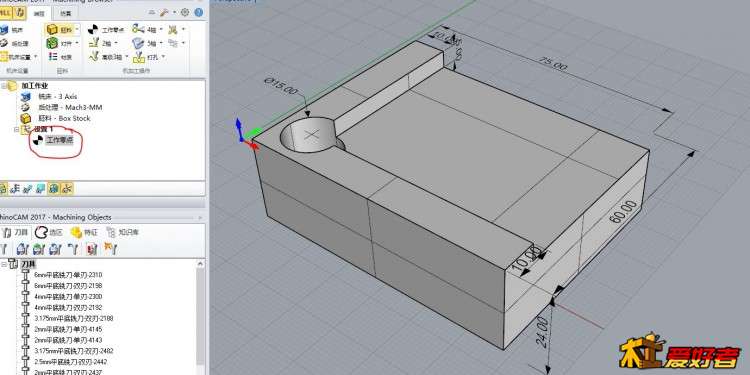
Task: Open the gear settings icon in browser header
Action: tap(184, 12)
